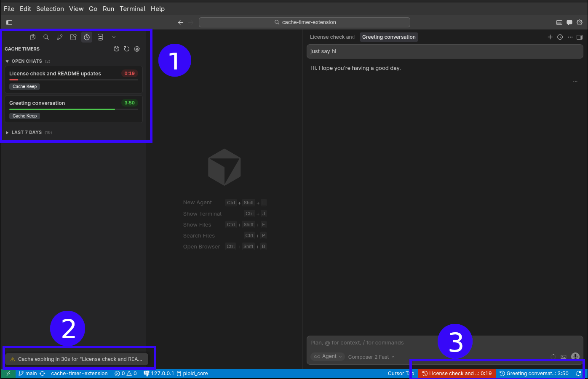Open the Go menu
Viewport: 588px width, 379px height.
(x=93, y=8)
